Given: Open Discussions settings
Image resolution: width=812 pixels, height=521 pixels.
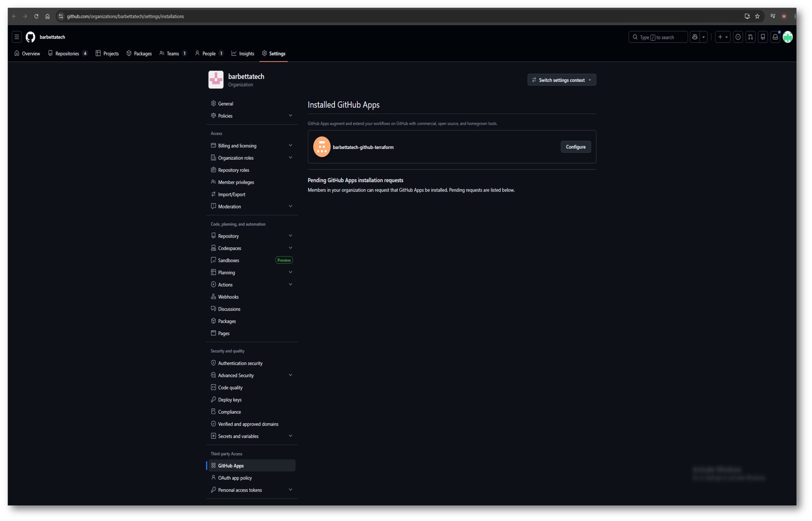Looking at the screenshot, I should (x=252, y=309).
